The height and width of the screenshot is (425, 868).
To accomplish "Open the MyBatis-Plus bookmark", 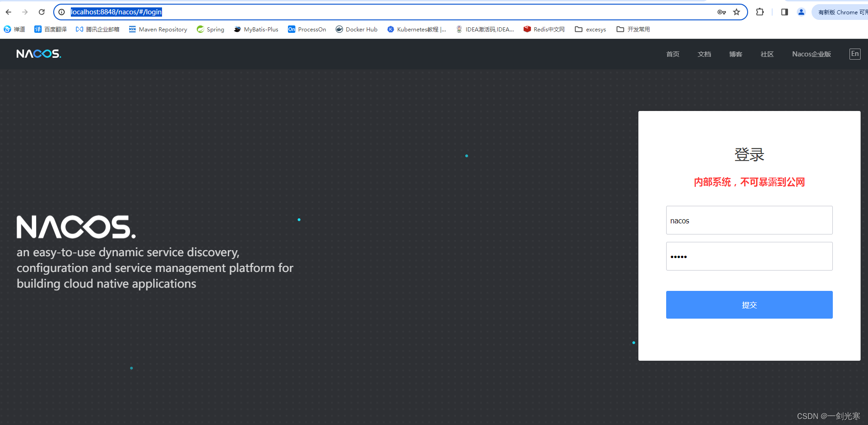I will coord(256,29).
